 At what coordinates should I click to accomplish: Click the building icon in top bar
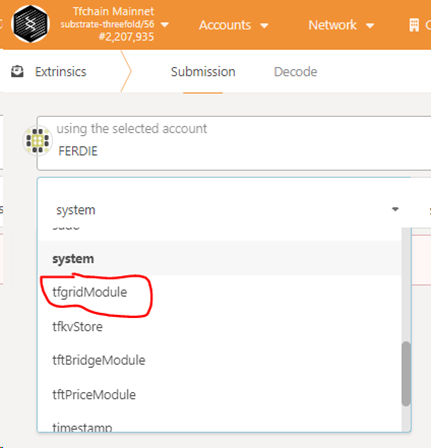[x=414, y=25]
